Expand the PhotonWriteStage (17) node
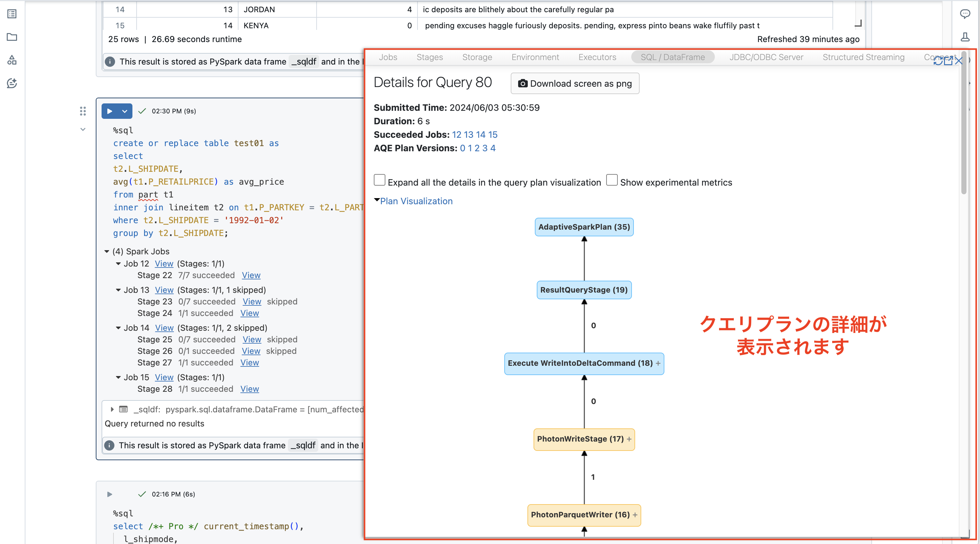 pos(629,439)
